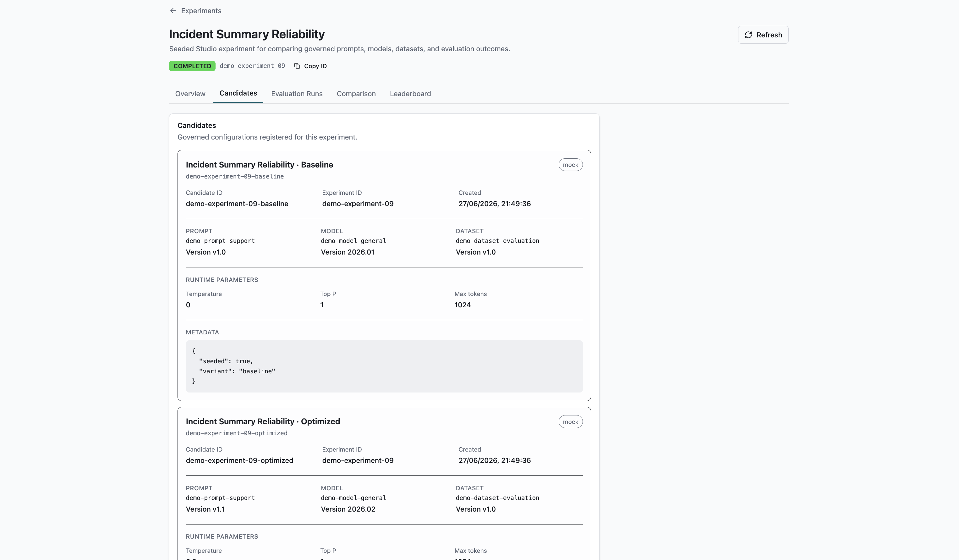The image size is (959, 560).
Task: Click Baseline Max tokens value 1024
Action: coord(463,305)
